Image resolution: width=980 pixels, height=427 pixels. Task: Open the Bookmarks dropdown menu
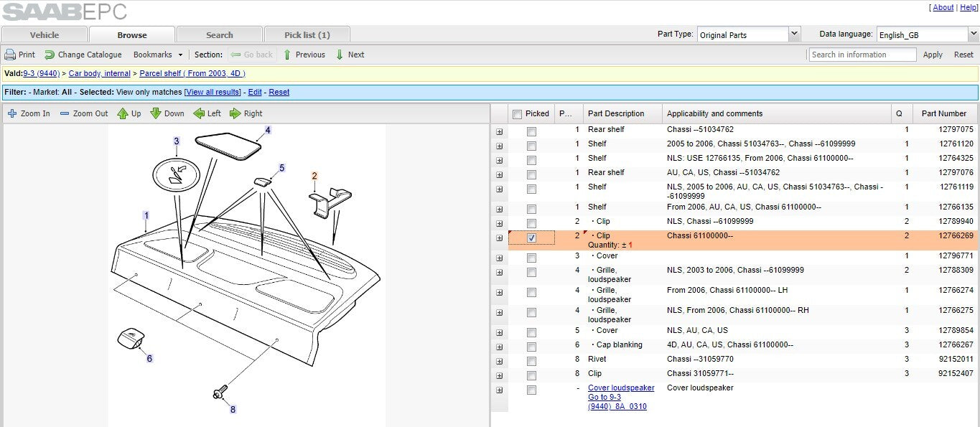coord(158,55)
